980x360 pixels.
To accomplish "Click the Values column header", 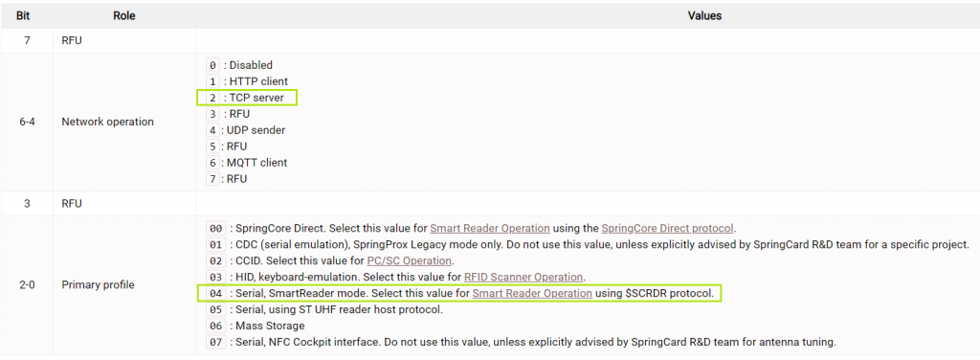I will [704, 16].
